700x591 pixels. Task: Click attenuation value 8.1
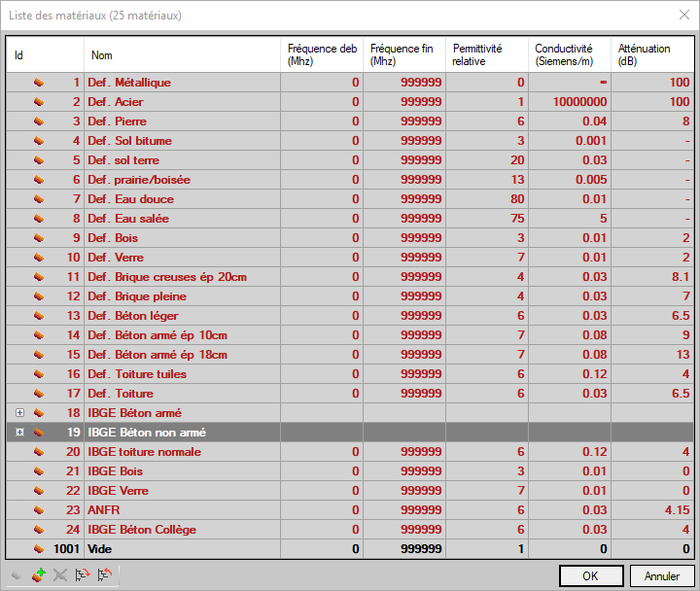pos(681,277)
